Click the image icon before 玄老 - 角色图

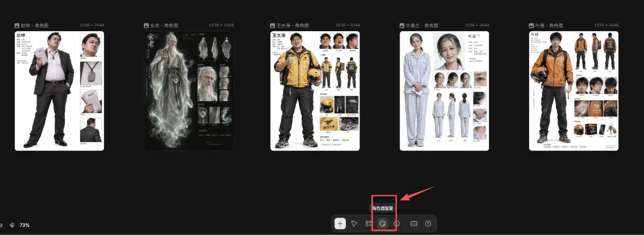point(146,25)
